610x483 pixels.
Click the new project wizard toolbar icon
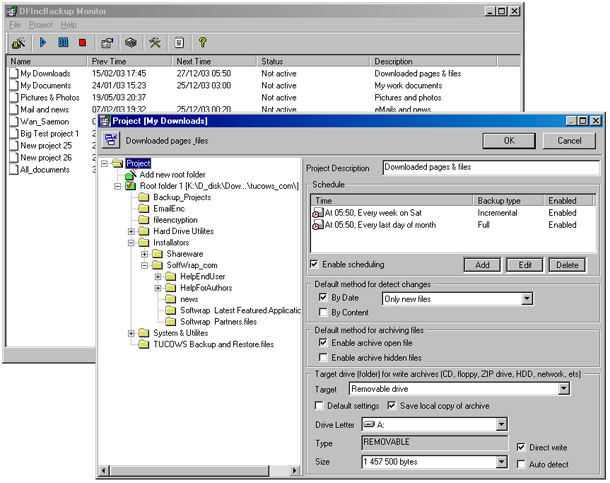(x=18, y=43)
